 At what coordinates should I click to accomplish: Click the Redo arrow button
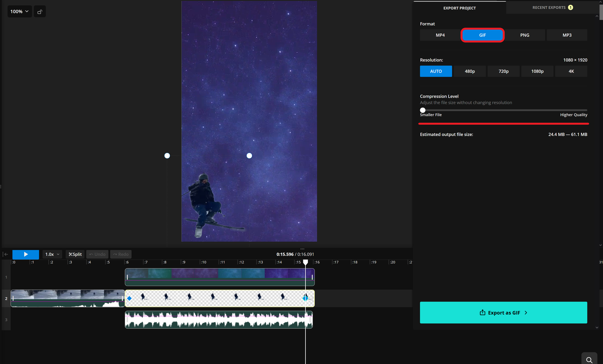click(x=121, y=254)
